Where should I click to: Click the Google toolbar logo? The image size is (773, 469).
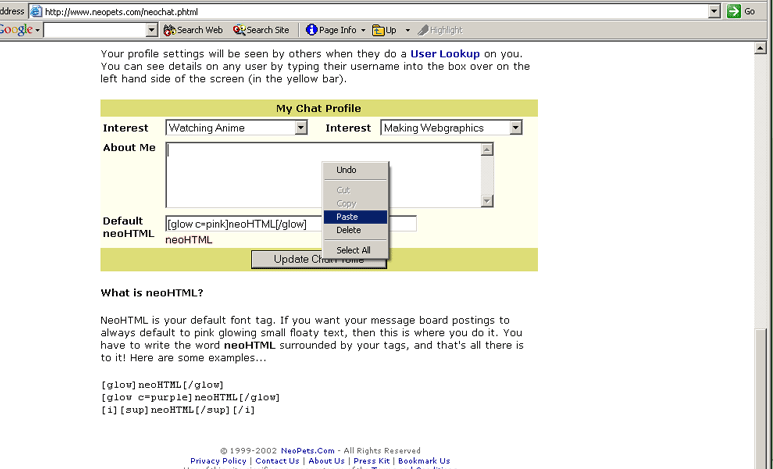point(16,30)
